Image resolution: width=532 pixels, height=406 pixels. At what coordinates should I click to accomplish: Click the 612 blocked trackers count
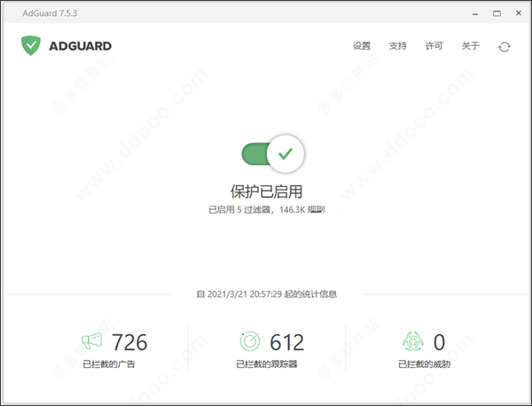[287, 342]
